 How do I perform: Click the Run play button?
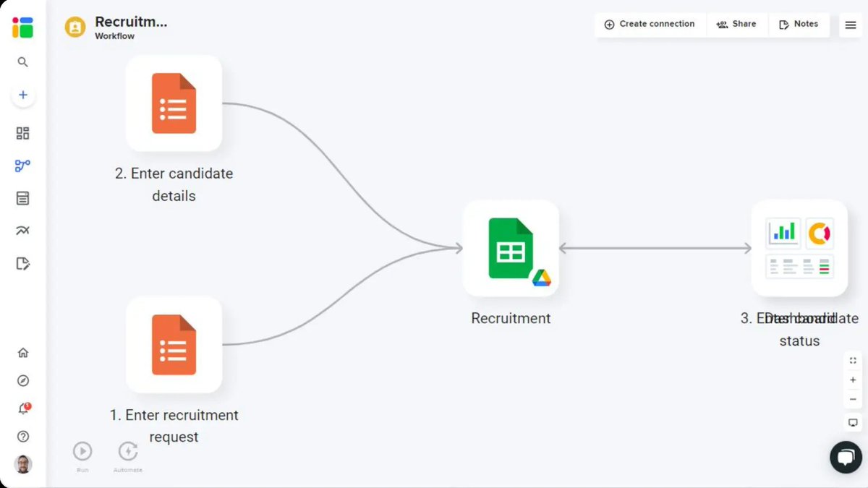coord(82,451)
